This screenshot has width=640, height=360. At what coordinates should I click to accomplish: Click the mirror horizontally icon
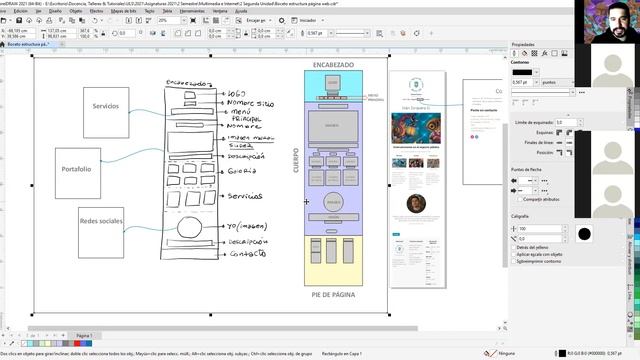click(153, 33)
